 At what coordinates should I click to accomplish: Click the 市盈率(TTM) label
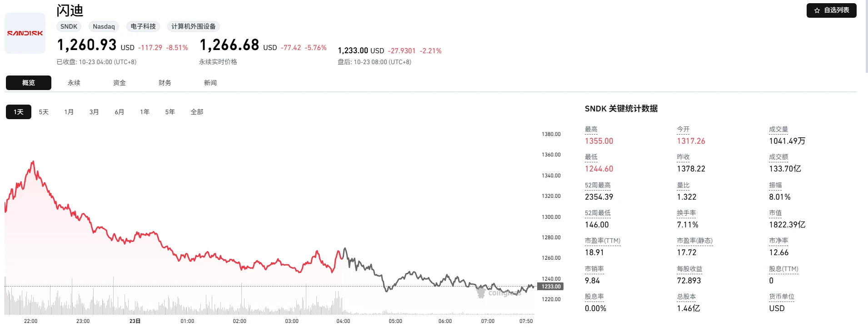click(603, 241)
